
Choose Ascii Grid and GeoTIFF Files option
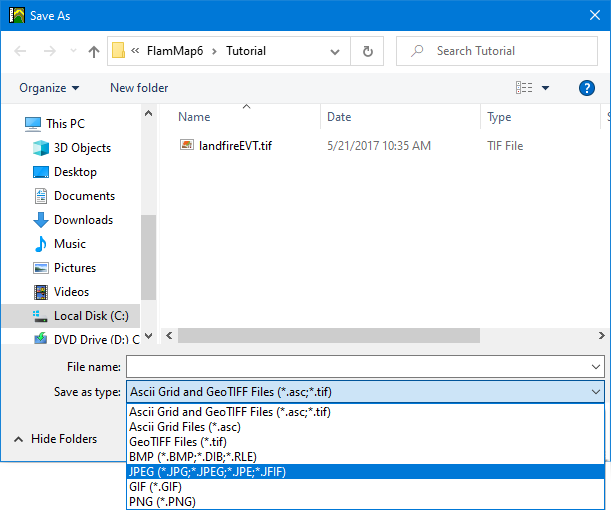point(366,412)
